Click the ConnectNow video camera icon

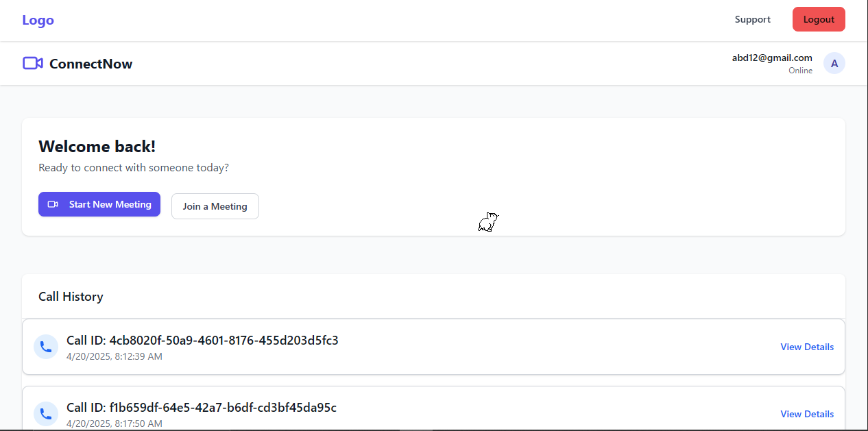pos(33,64)
